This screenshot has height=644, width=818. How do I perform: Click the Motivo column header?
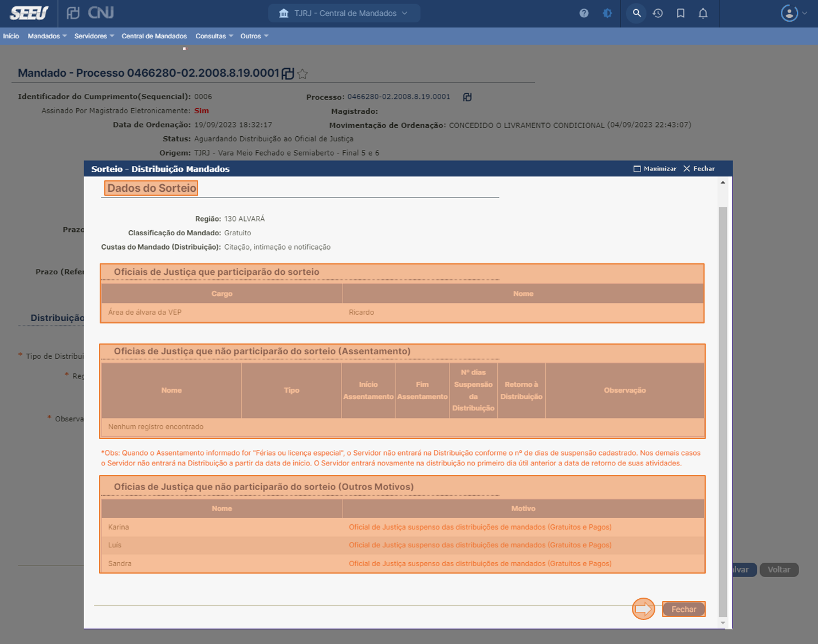(523, 508)
